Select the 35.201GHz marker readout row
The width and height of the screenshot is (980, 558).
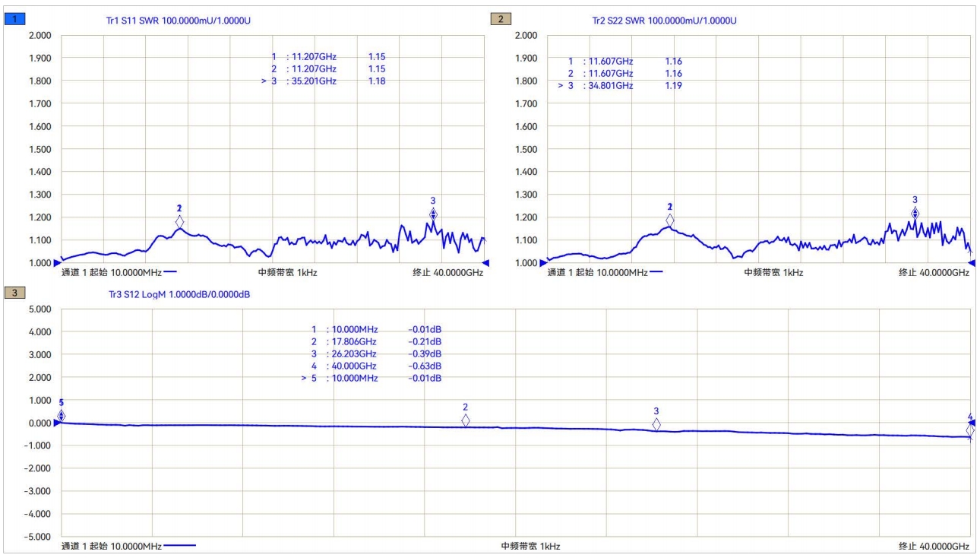323,81
